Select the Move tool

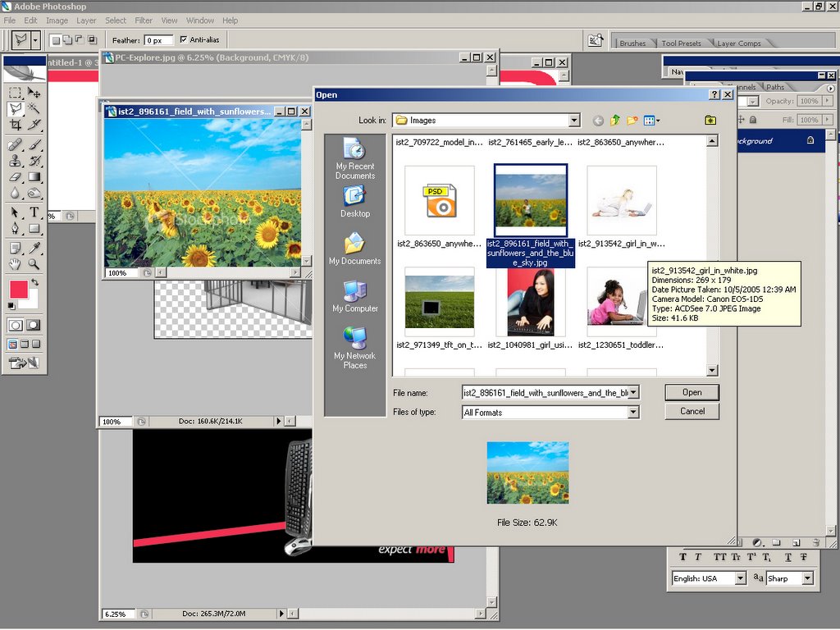[34, 92]
